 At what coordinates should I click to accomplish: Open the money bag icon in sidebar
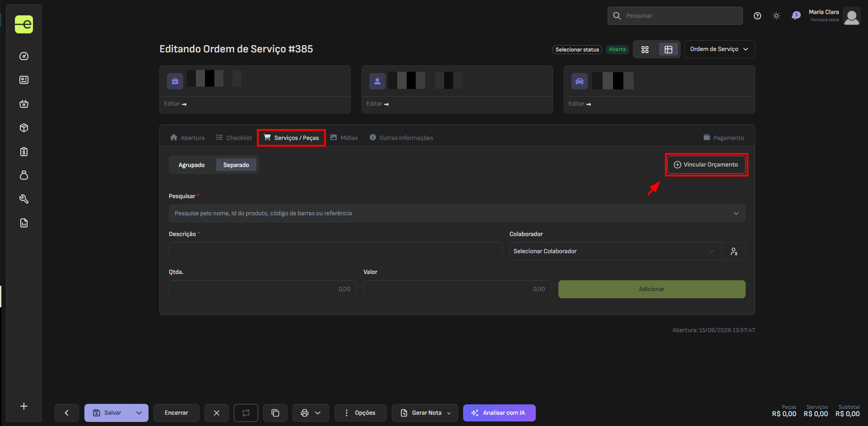click(24, 175)
